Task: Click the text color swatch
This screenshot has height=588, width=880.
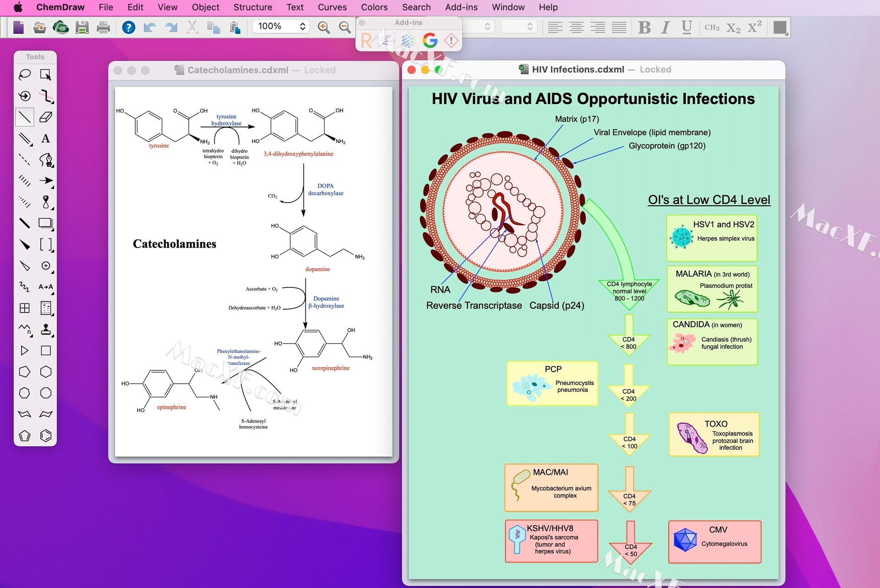Action: pos(780,27)
